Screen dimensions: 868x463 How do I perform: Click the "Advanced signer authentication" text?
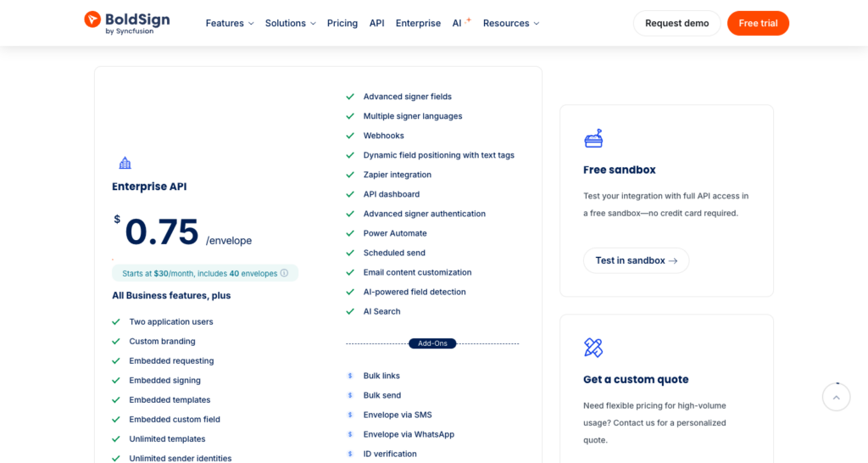pyautogui.click(x=424, y=214)
